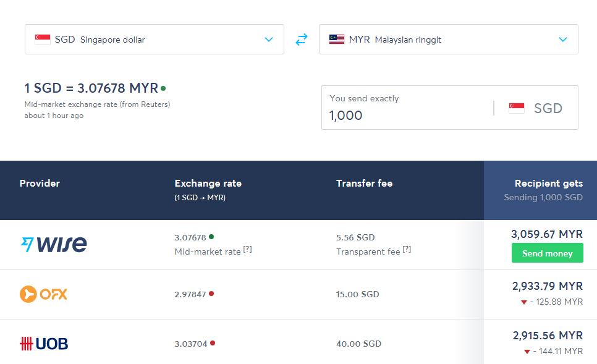The width and height of the screenshot is (597, 364).
Task: Click the red dot beside UOB exchange rate
Action: [x=212, y=343]
